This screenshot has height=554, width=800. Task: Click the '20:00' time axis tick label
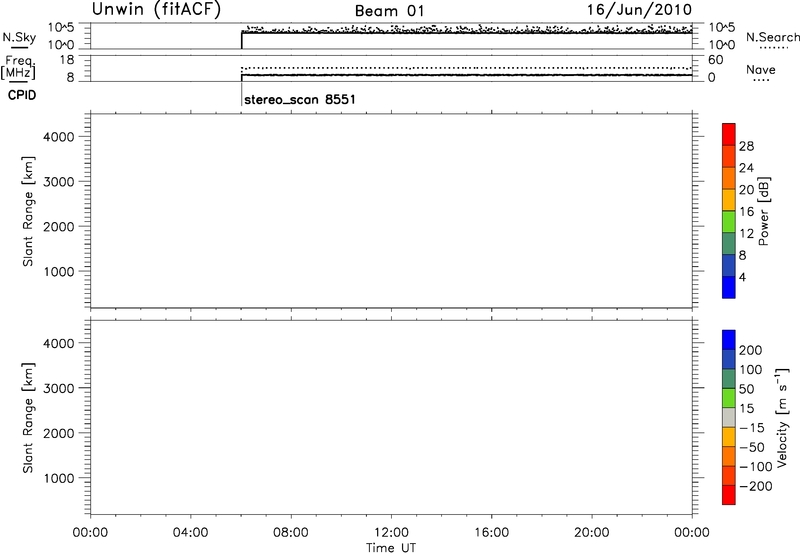click(x=592, y=533)
